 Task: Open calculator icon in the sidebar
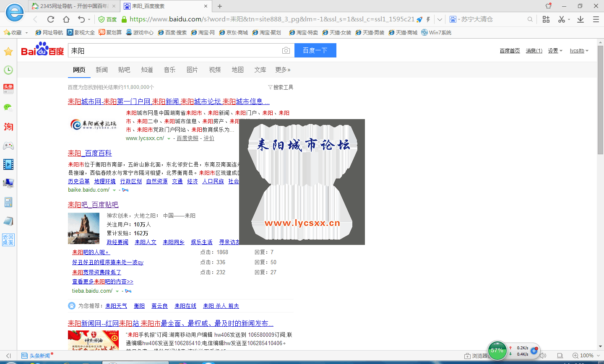8,202
